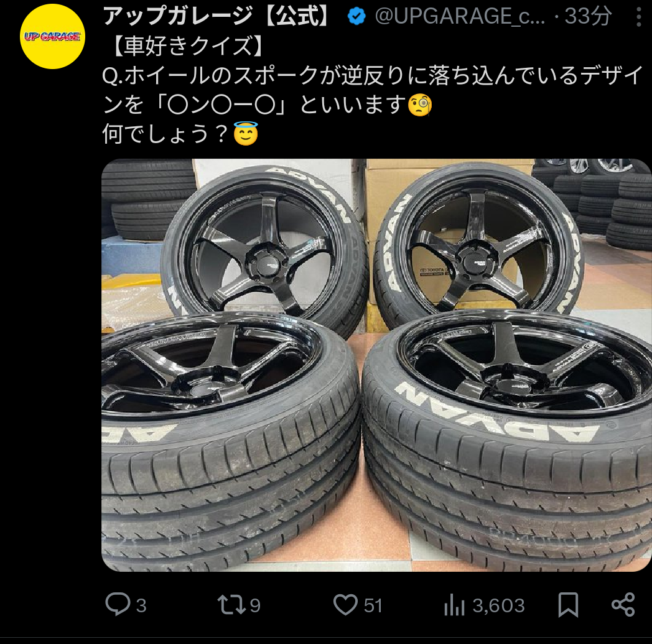Click the 【車好きクイズ】 tweet text
This screenshot has height=644, width=652.
189,45
